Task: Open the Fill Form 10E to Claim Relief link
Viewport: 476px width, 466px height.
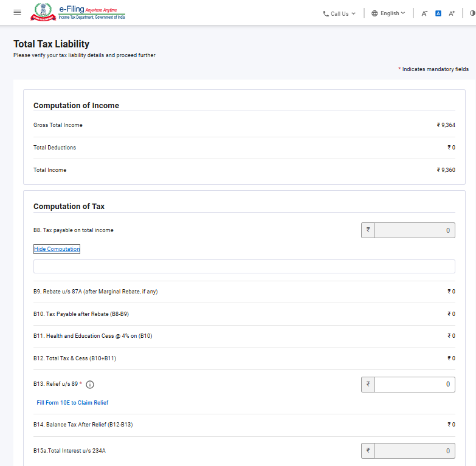Action: 72,403
